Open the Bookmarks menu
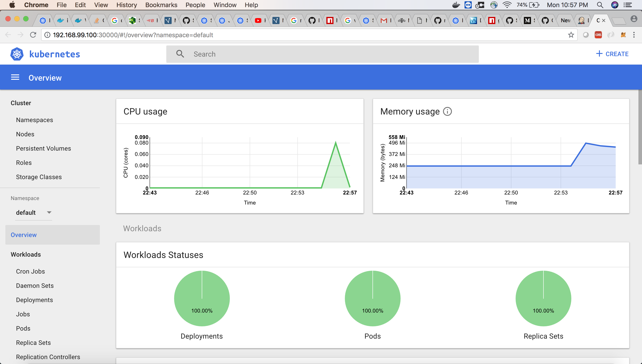This screenshot has height=364, width=642. tap(161, 5)
